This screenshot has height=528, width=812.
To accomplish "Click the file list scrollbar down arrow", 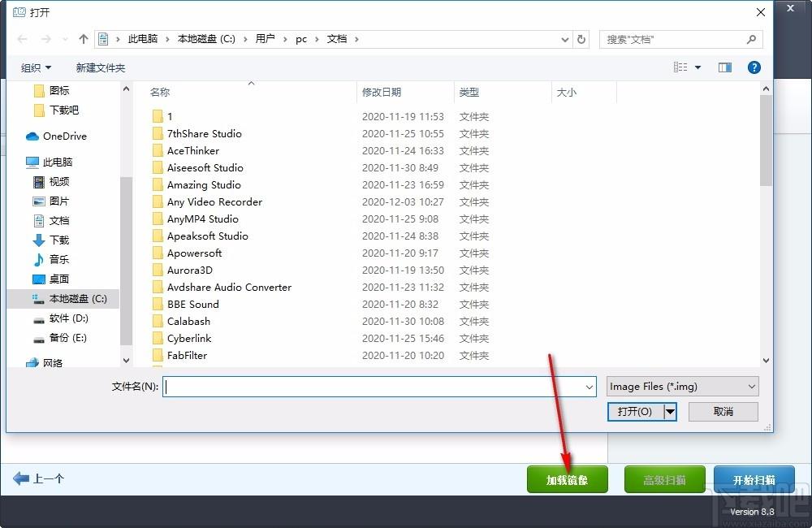I will click(x=766, y=361).
